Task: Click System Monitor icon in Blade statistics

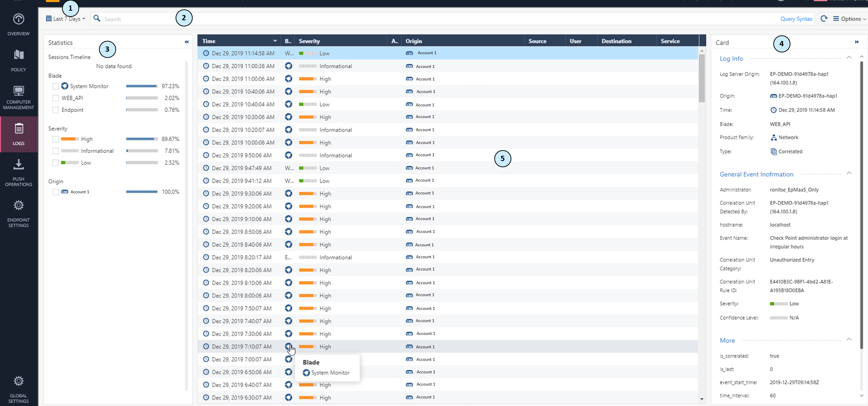Action: 65,86
